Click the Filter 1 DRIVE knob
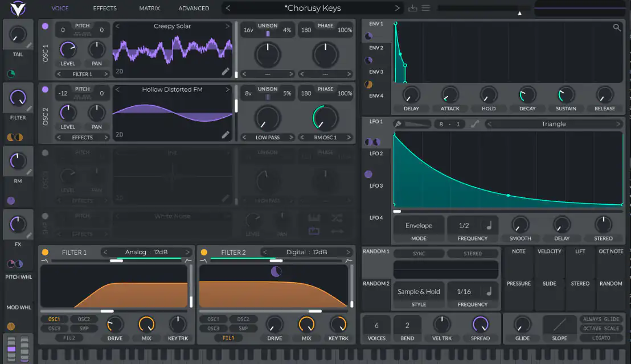The image size is (631, 364). pyautogui.click(x=114, y=324)
